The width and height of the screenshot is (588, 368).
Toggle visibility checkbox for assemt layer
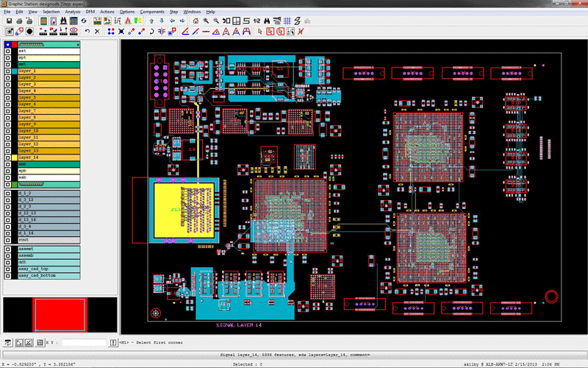pyautogui.click(x=7, y=249)
